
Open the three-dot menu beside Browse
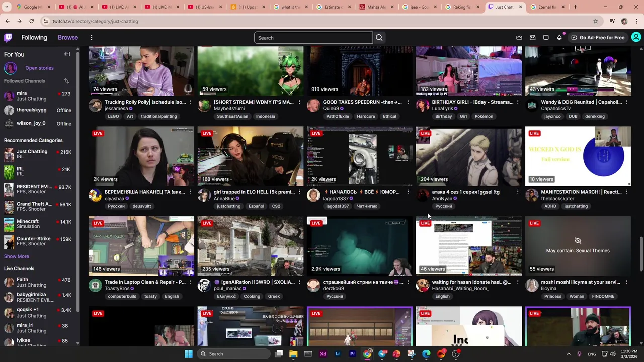tap(92, 38)
